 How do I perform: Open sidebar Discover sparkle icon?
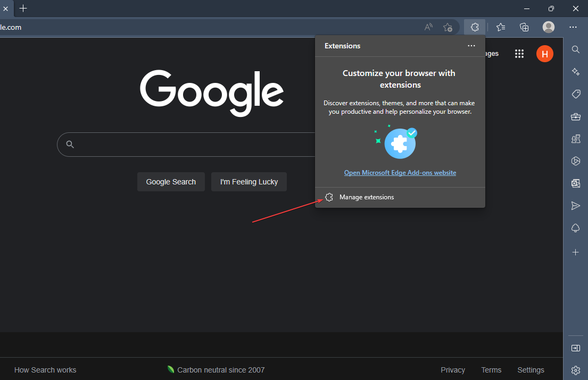click(x=576, y=72)
